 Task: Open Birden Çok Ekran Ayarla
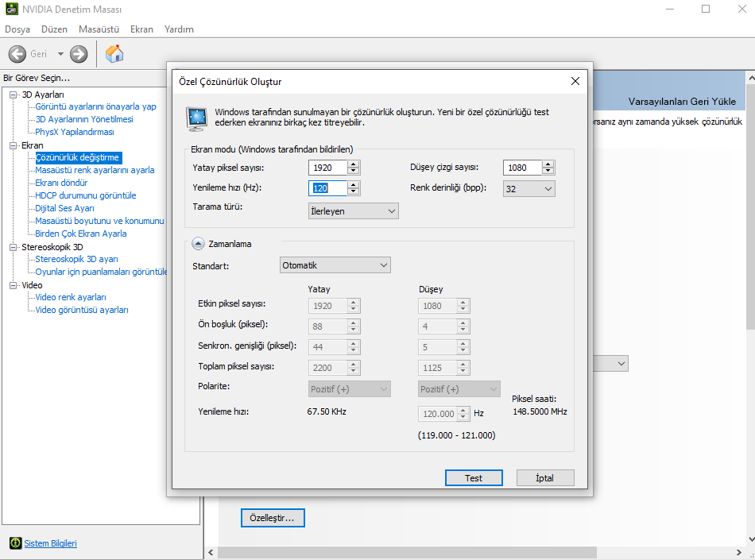pos(80,234)
